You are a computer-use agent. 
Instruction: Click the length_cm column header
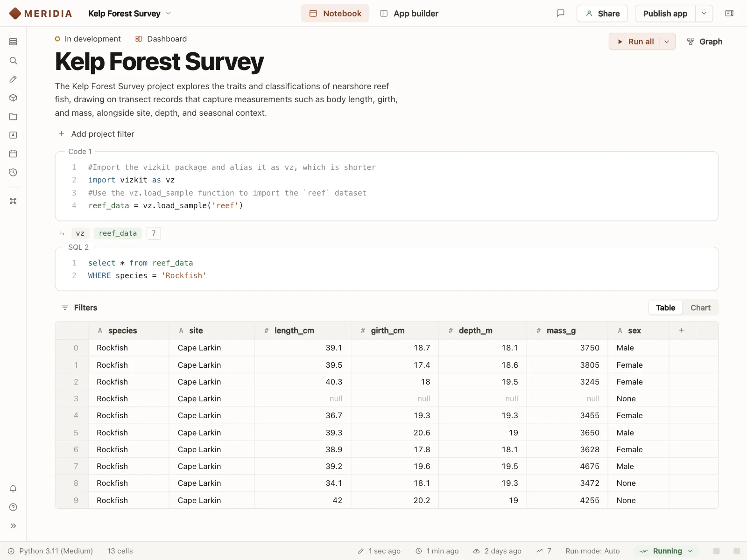303,330
